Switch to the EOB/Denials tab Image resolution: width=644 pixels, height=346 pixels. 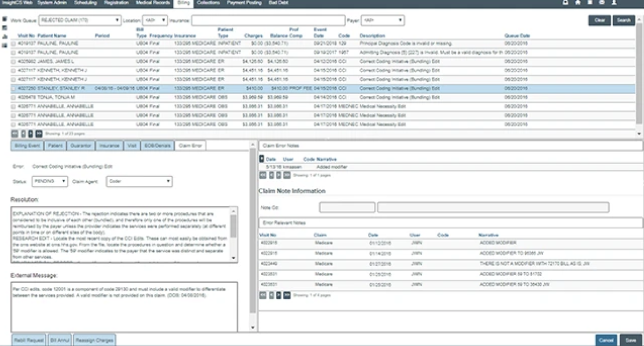(157, 146)
